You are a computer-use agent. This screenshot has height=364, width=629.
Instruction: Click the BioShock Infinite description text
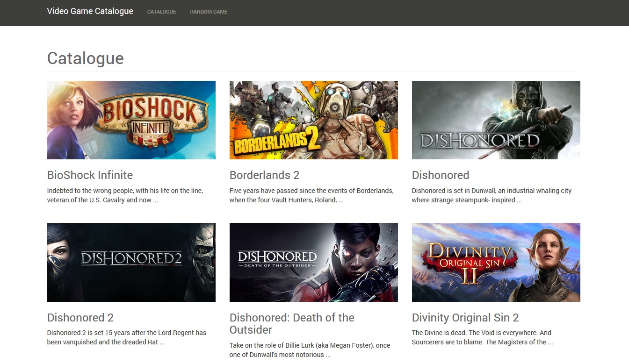(125, 195)
